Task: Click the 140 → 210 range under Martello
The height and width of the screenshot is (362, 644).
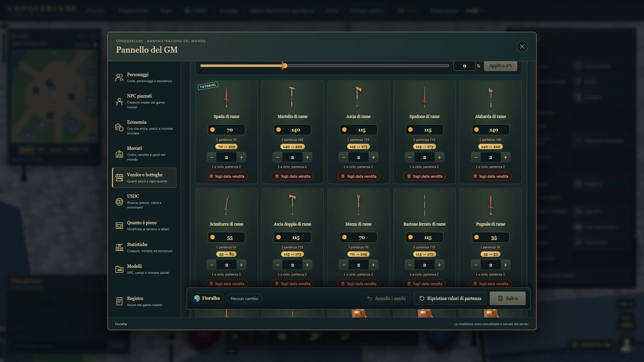Action: [x=292, y=146]
